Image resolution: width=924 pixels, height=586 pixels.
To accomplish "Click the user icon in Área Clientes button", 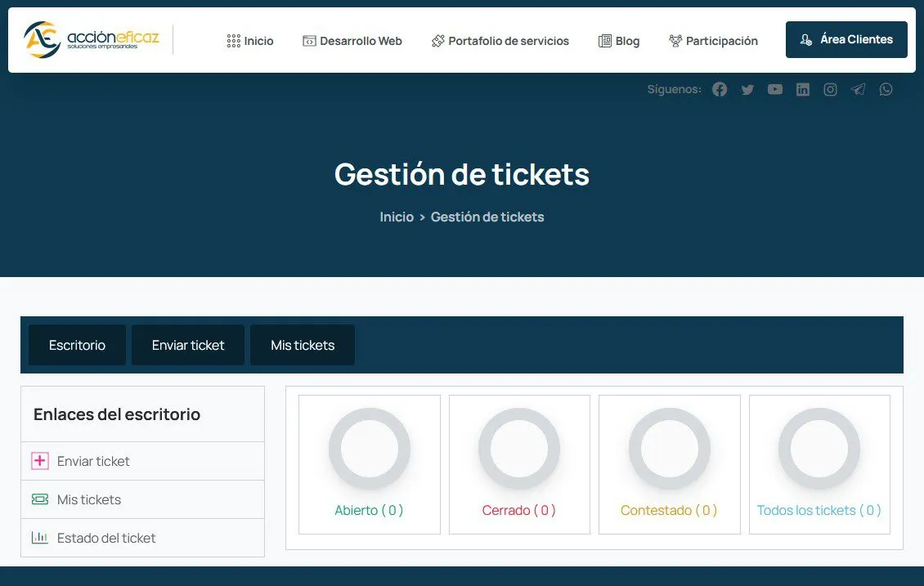I will 805,39.
